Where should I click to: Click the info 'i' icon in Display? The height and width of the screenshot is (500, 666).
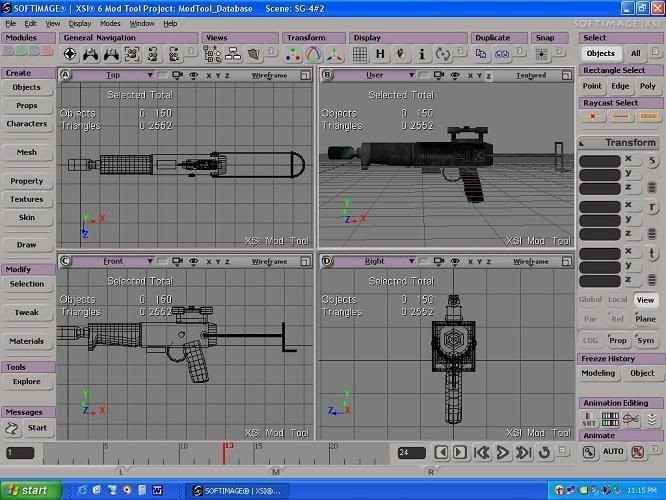(422, 54)
